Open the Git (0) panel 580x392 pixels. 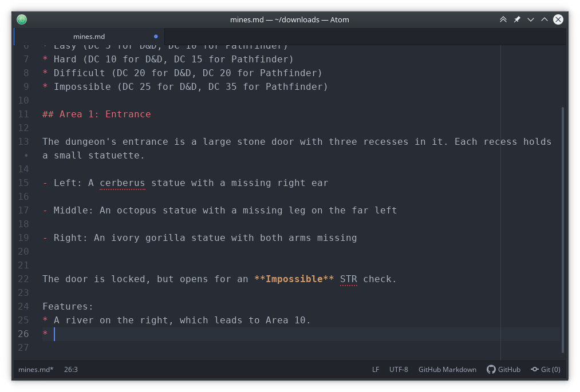(x=545, y=370)
